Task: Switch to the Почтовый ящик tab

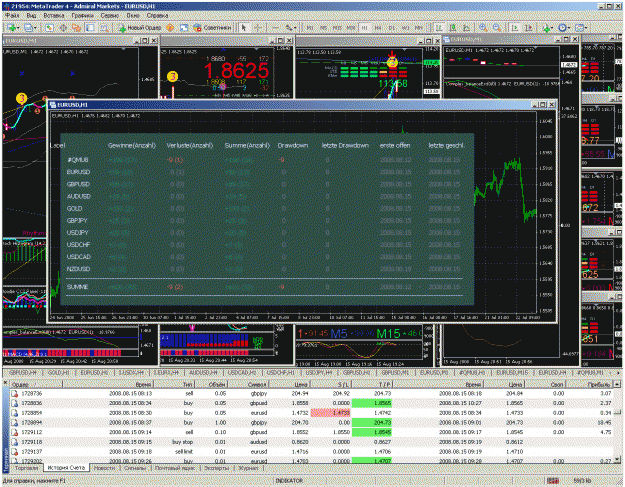Action: pos(175,468)
